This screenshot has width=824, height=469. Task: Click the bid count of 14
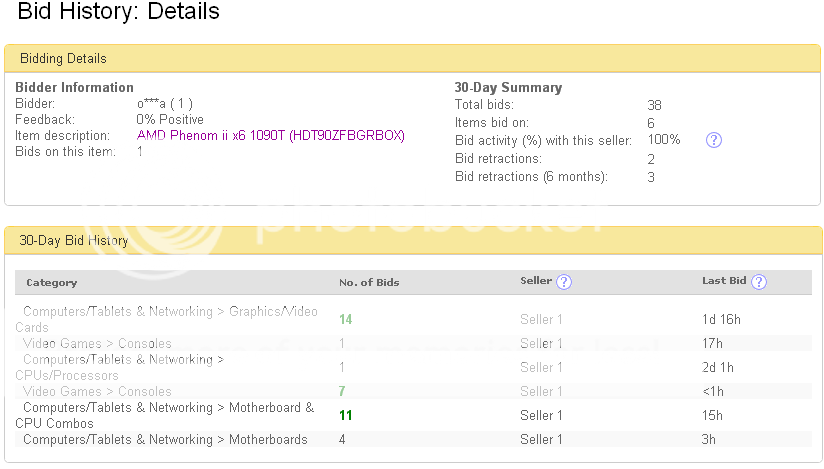click(346, 319)
